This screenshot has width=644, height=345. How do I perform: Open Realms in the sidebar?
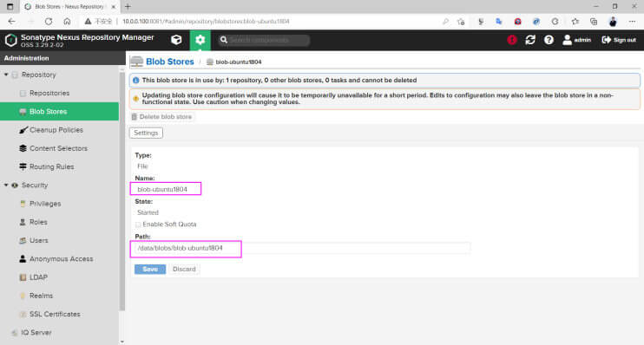(41, 296)
